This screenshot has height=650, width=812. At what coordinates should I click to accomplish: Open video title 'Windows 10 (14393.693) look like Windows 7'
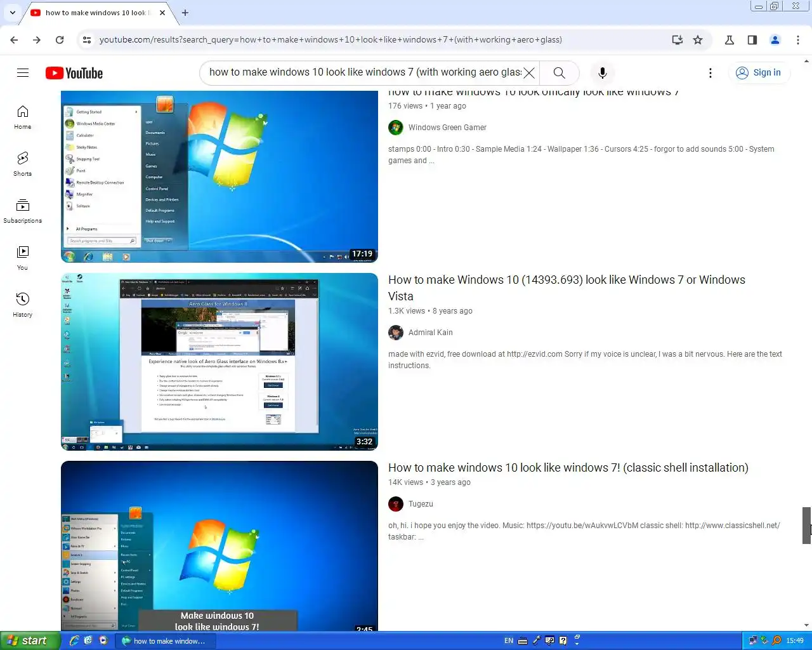click(566, 288)
